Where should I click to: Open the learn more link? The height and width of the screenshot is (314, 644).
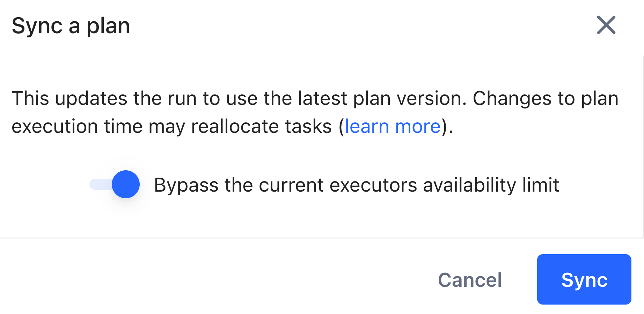click(x=393, y=126)
